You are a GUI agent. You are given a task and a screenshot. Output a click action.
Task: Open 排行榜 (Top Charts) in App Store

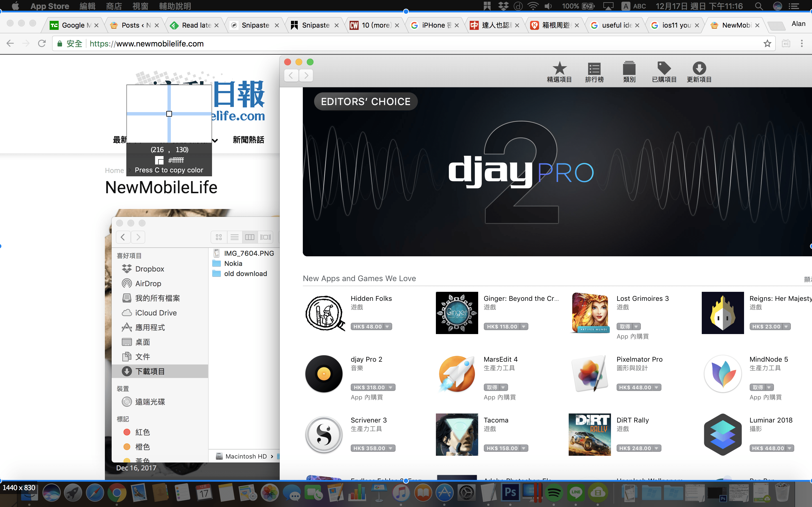[x=594, y=72]
